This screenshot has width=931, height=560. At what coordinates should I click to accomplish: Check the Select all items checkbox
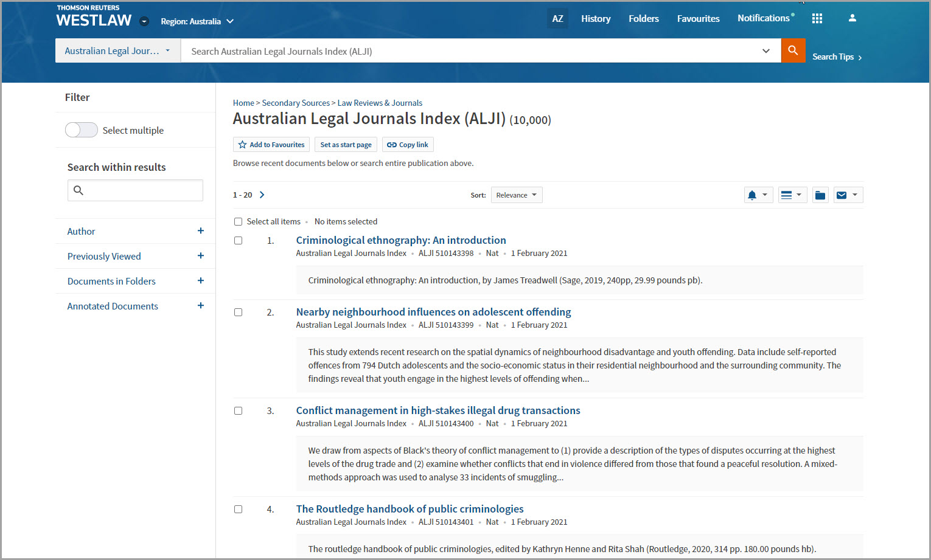click(239, 222)
